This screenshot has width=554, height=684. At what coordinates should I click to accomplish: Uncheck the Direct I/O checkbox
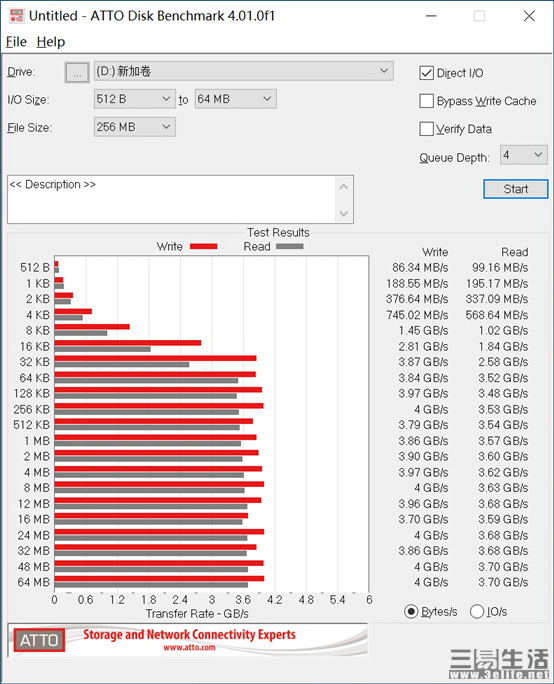click(426, 73)
